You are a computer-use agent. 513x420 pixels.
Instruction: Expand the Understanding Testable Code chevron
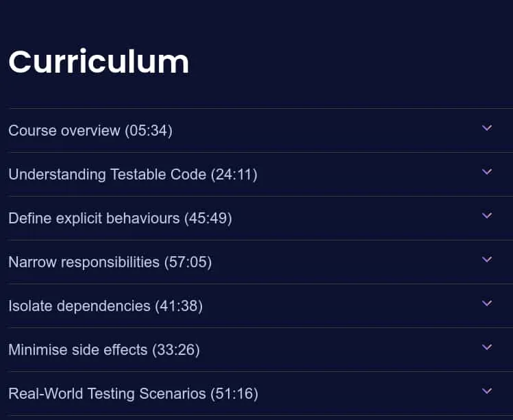tap(487, 171)
